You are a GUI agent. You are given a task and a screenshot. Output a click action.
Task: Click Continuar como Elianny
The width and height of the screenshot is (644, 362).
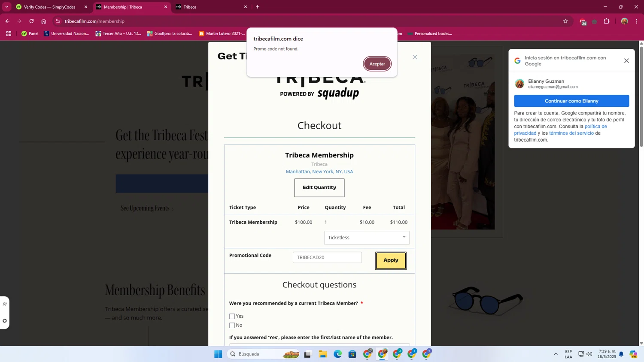[x=571, y=101]
